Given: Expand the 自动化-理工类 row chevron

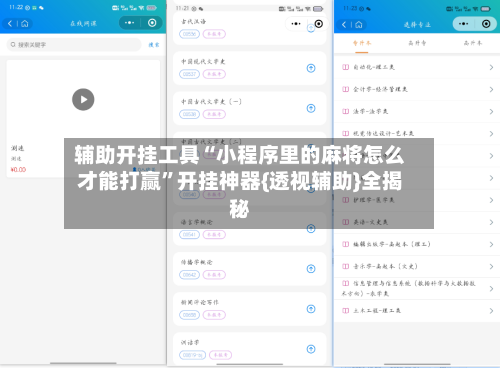Looking at the screenshot, I should coord(491,67).
